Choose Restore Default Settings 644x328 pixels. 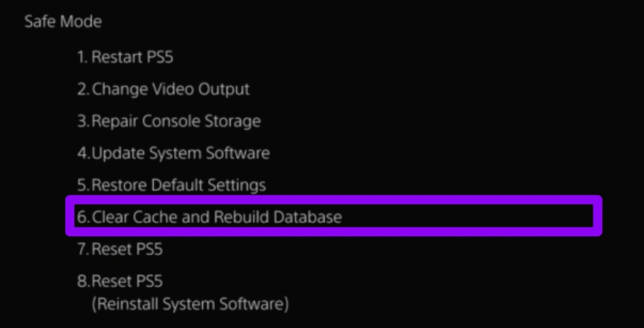point(172,185)
